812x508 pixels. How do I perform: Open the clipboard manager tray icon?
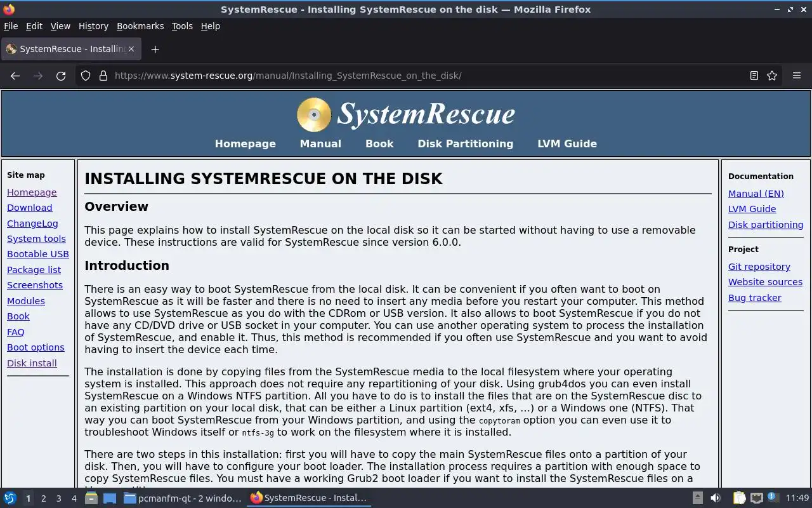pos(740,498)
